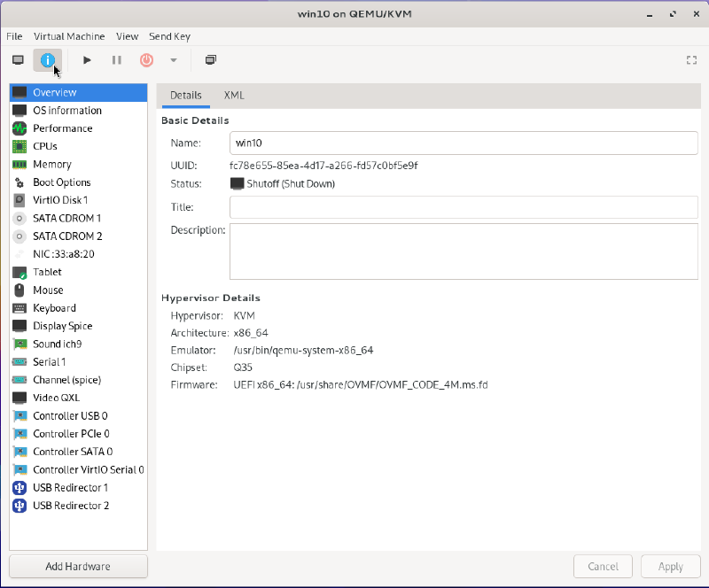
Task: Select Controller VirtIO Serial 0
Action: pos(78,469)
